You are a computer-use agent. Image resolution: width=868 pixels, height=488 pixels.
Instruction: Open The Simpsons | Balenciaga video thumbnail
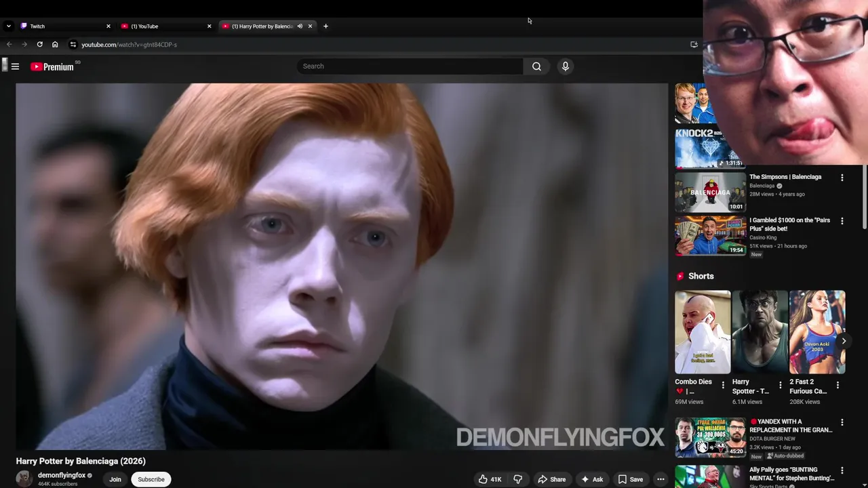[710, 192]
